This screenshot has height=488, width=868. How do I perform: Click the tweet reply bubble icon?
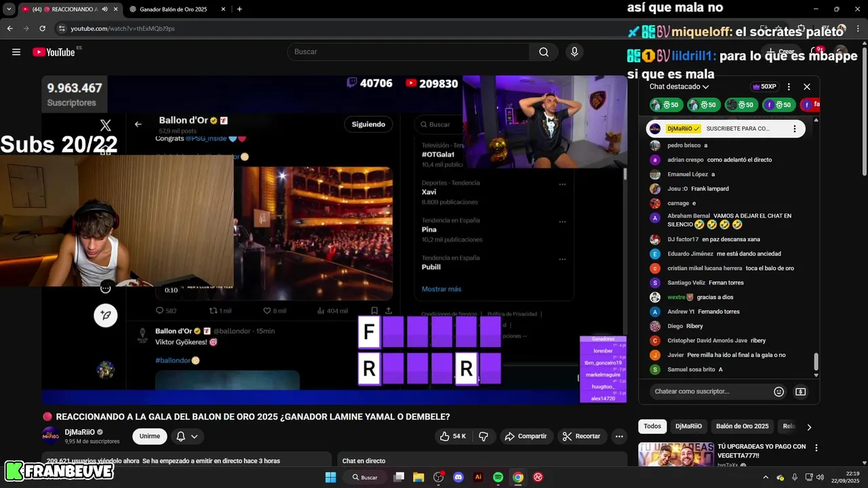click(x=160, y=310)
